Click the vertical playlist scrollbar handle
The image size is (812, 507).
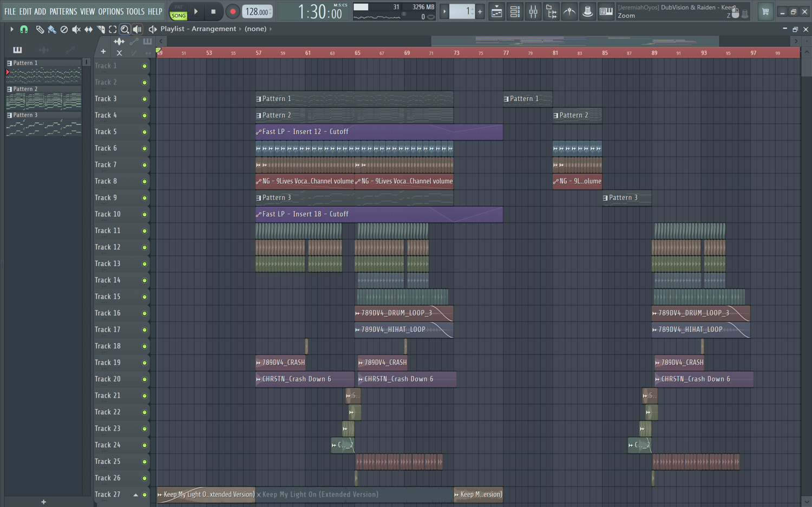coord(807,67)
